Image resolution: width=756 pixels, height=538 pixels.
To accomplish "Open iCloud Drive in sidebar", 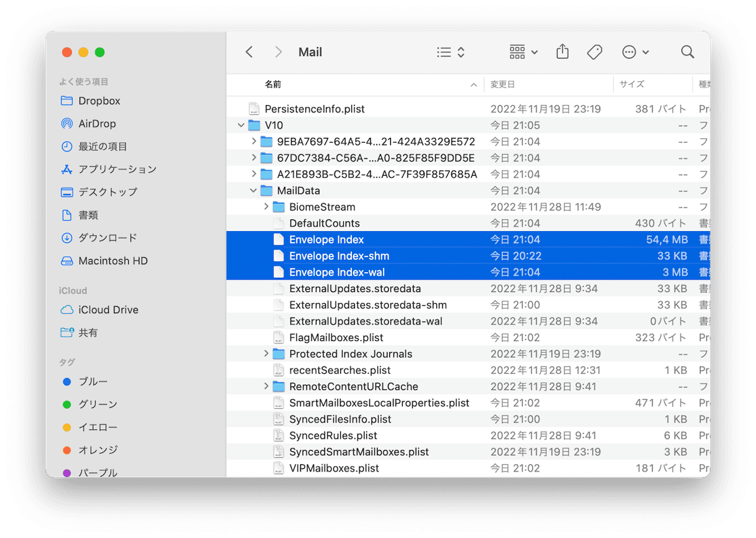I will tap(108, 309).
